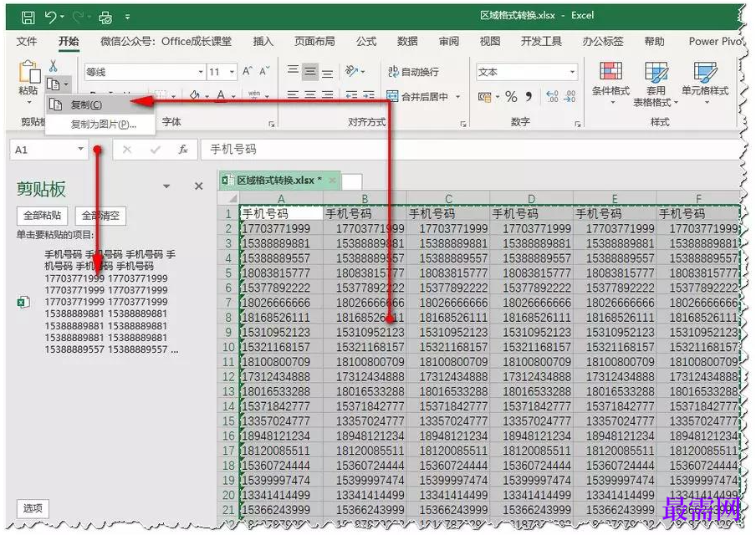Click the Bottom Align icon

[x=327, y=74]
